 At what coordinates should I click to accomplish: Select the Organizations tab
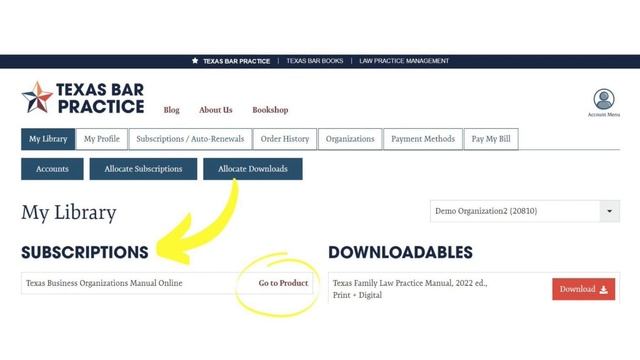[x=350, y=139]
